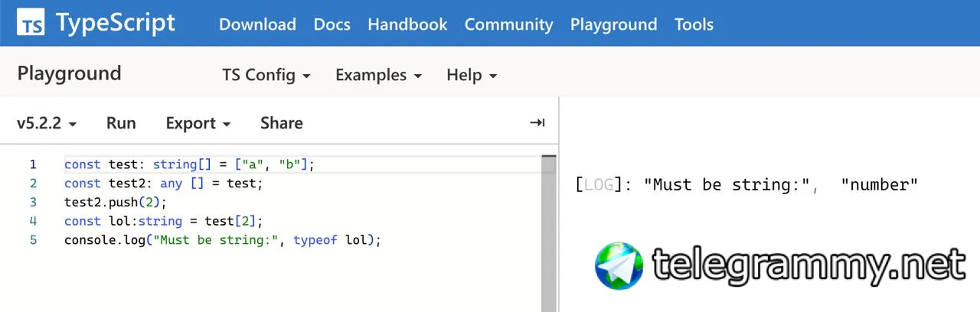The width and height of the screenshot is (980, 312).
Task: Open the Docs link
Action: 332,24
